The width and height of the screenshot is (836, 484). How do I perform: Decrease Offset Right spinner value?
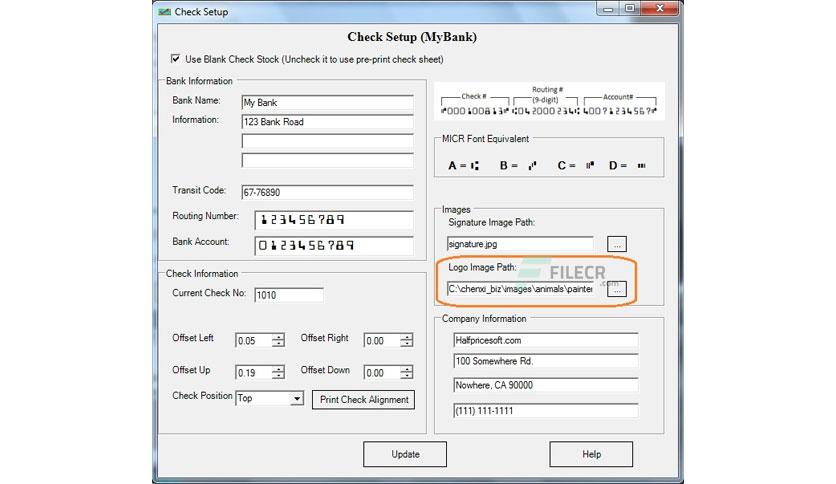[x=407, y=344]
